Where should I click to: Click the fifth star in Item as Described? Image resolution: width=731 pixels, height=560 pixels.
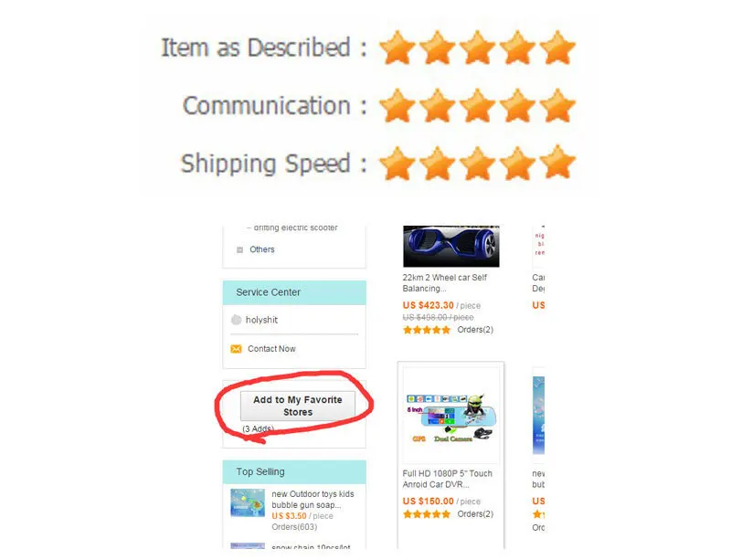click(x=557, y=48)
